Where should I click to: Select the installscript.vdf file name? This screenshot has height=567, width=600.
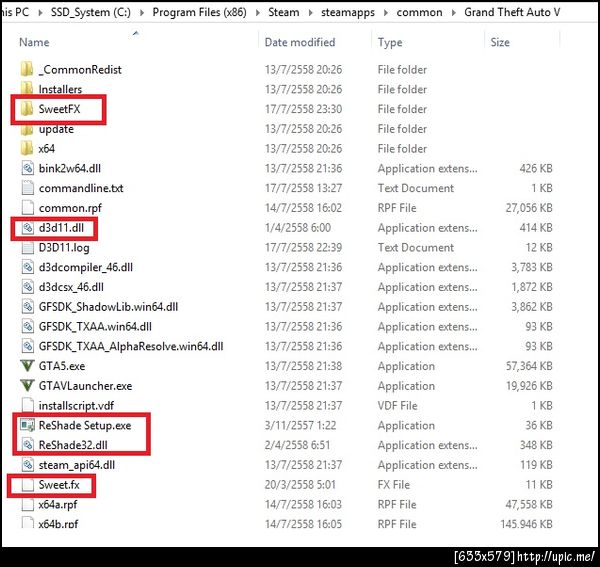(x=76, y=406)
